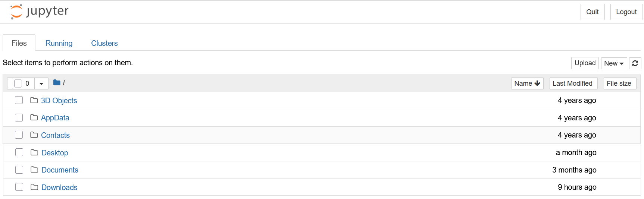Click the Logout button
This screenshot has width=644, height=199.
[x=626, y=12]
